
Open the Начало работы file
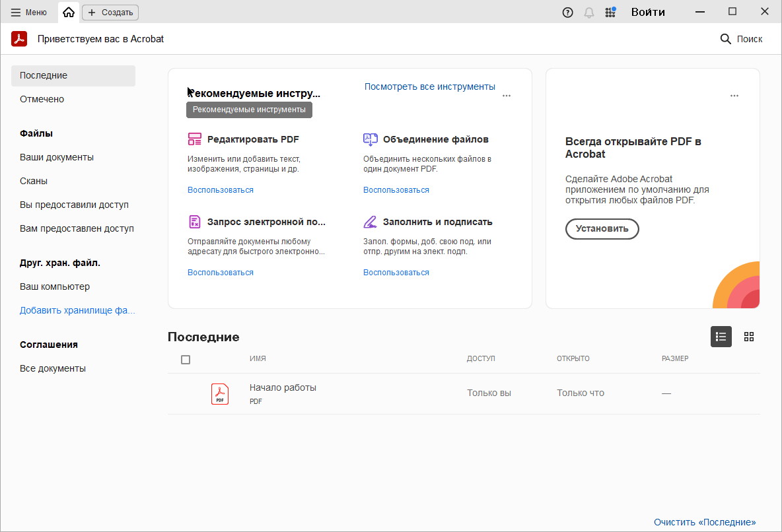pyautogui.click(x=283, y=388)
